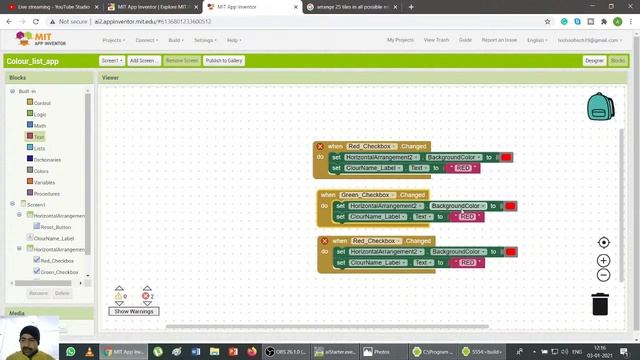
Task: Click Report an Issue
Action: (499, 40)
